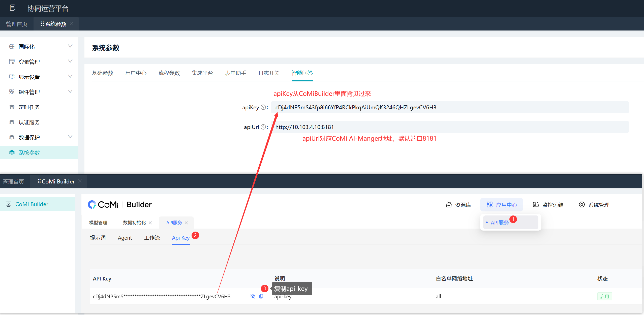Switch to the 集成平台 tab
The height and width of the screenshot is (315, 644).
202,73
